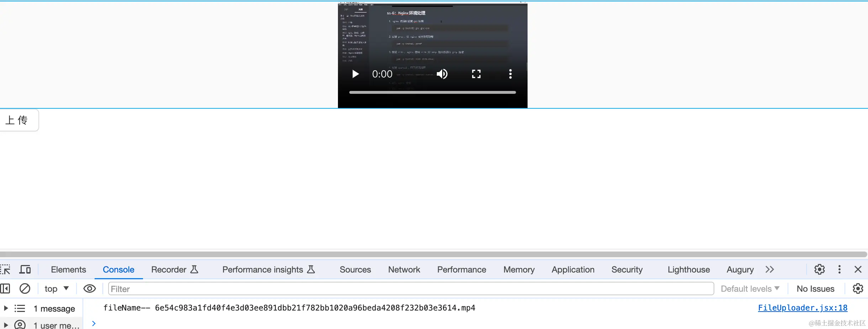The width and height of the screenshot is (868, 329).
Task: Click the fileName log message text
Action: (x=289, y=308)
